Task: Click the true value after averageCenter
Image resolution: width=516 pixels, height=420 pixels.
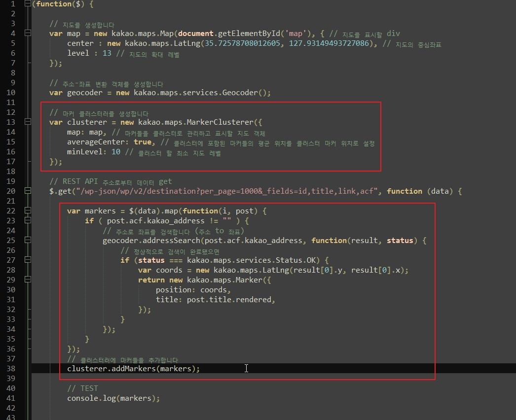Action: (142, 142)
